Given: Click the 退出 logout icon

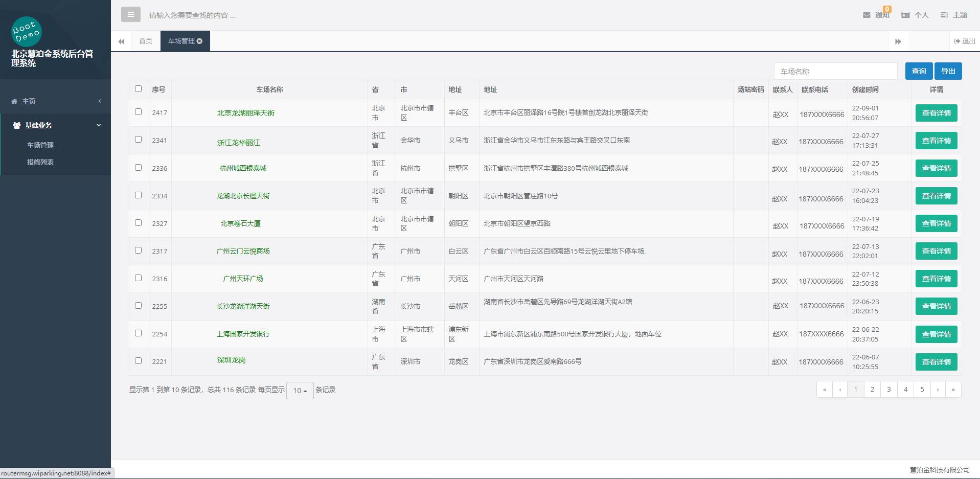Looking at the screenshot, I should pos(957,41).
